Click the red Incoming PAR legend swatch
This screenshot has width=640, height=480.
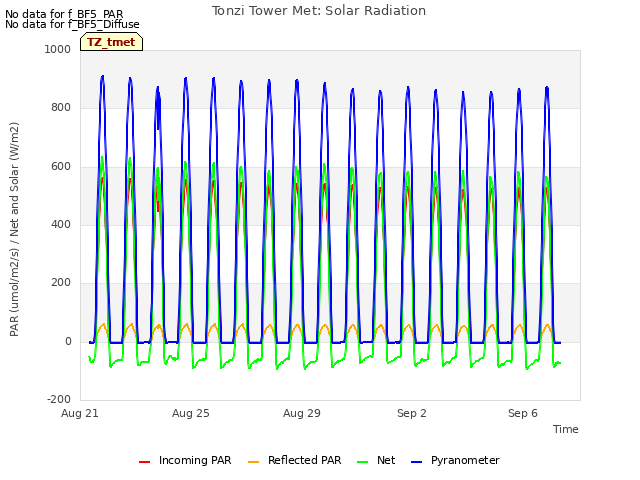coord(144,462)
